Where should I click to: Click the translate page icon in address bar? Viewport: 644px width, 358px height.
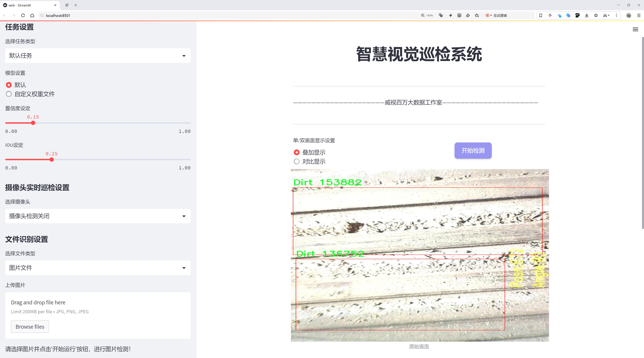441,16
